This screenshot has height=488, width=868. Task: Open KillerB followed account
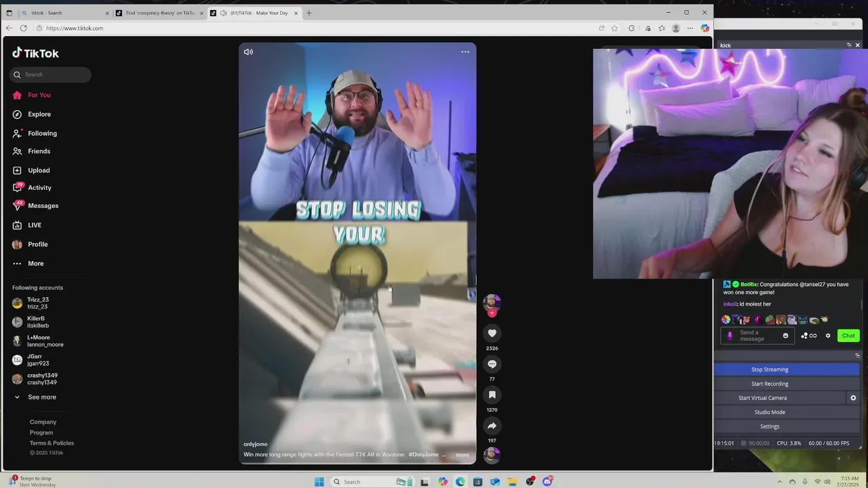(37, 322)
